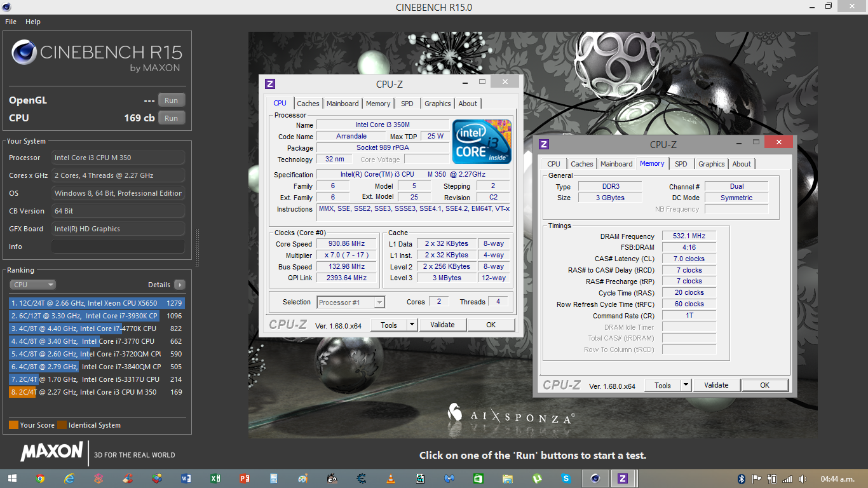Open PowerPoint from the taskbar
This screenshot has height=488, width=868.
(245, 478)
